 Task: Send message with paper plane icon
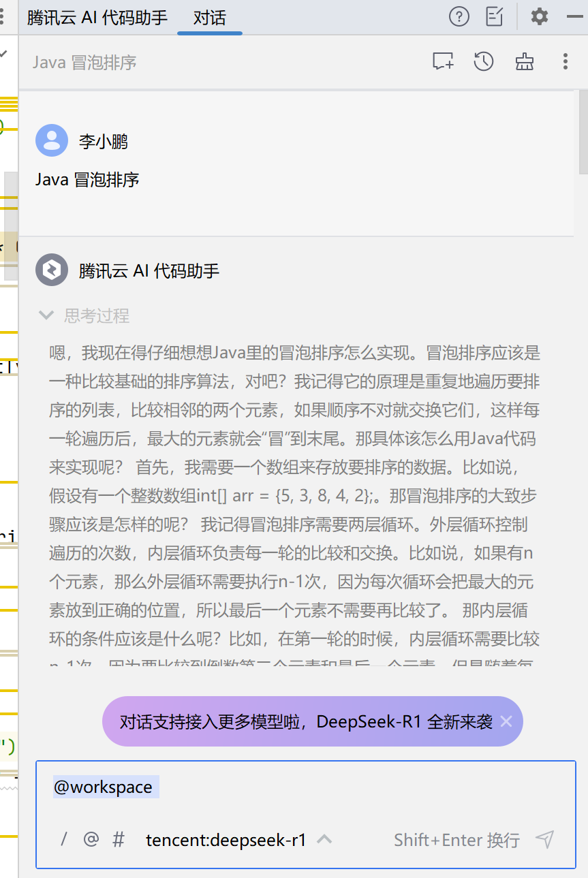(x=544, y=839)
